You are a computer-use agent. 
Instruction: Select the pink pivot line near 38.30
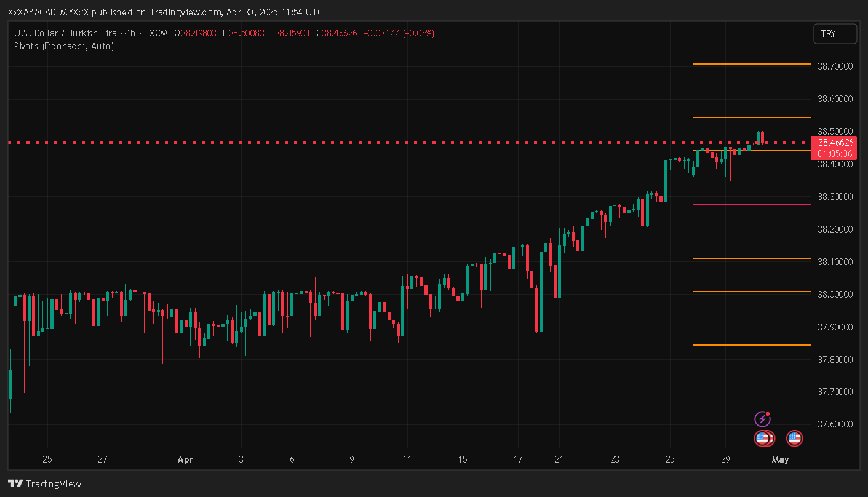point(751,204)
